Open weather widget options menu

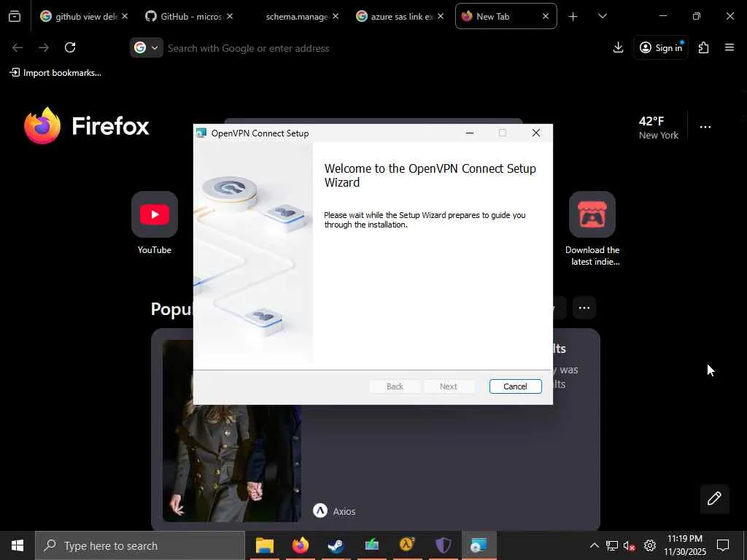(705, 127)
